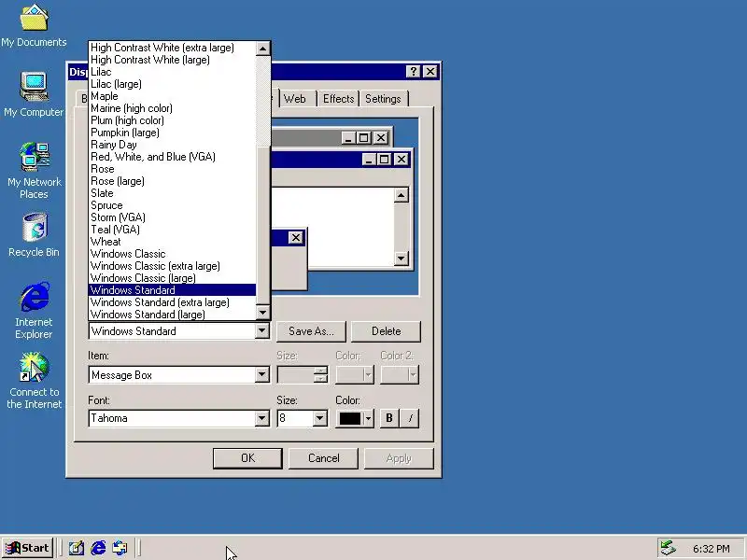Click the preview window's scroll up arrow
The image size is (747, 560).
click(x=402, y=195)
